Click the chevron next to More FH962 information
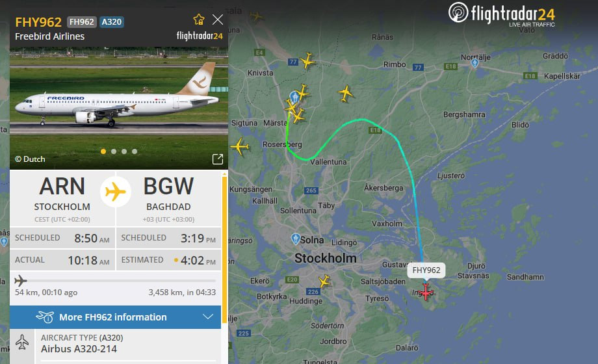 point(208,317)
